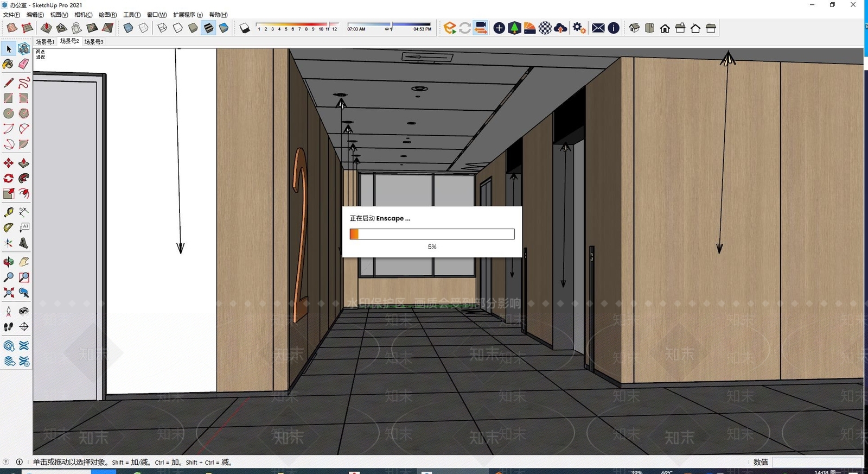The height and width of the screenshot is (474, 868).
Task: Toggle Wireframe face style
Action: tap(162, 28)
